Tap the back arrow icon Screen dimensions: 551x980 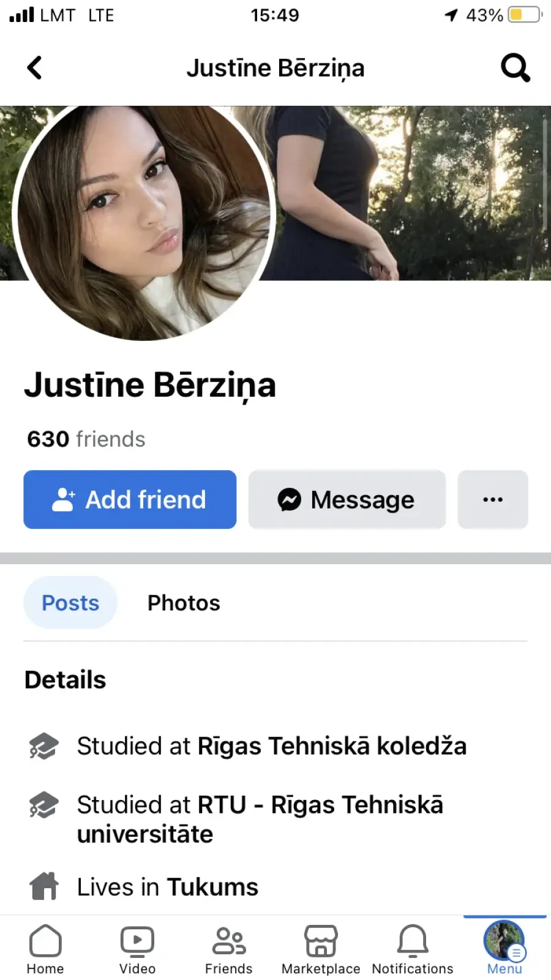35,68
